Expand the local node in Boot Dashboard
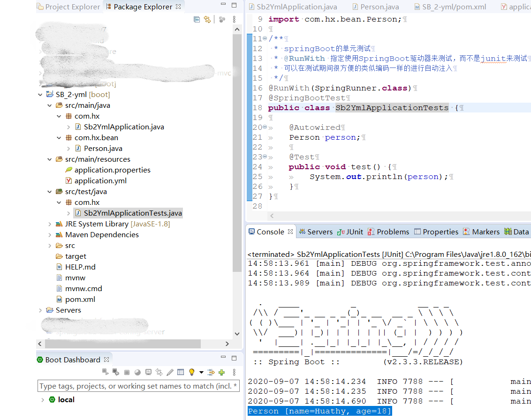The image size is (531, 420). coord(42,400)
